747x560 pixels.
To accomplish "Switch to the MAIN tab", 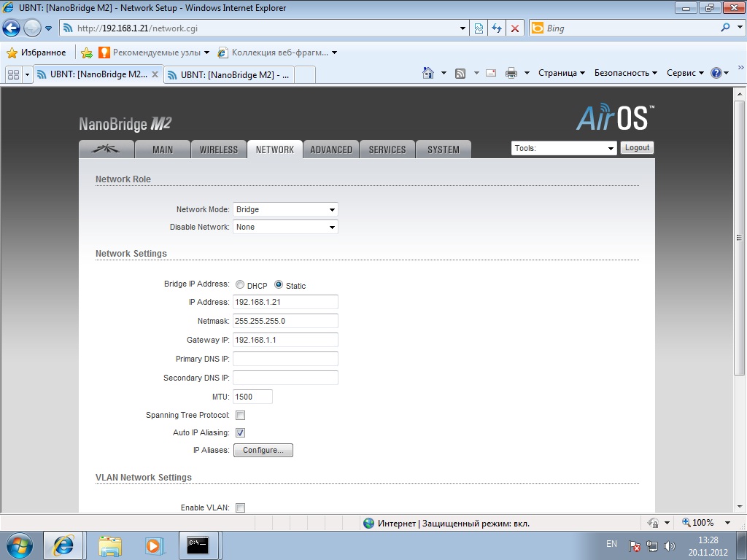I will 163,149.
